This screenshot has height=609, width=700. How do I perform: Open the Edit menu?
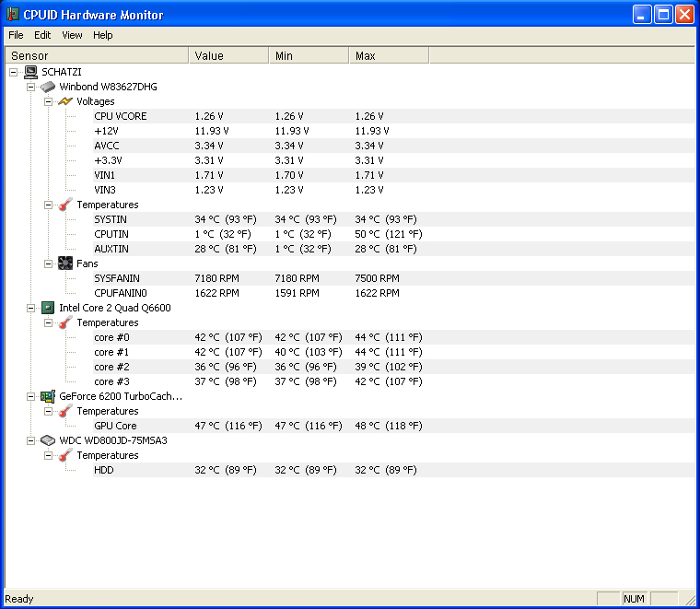point(42,35)
